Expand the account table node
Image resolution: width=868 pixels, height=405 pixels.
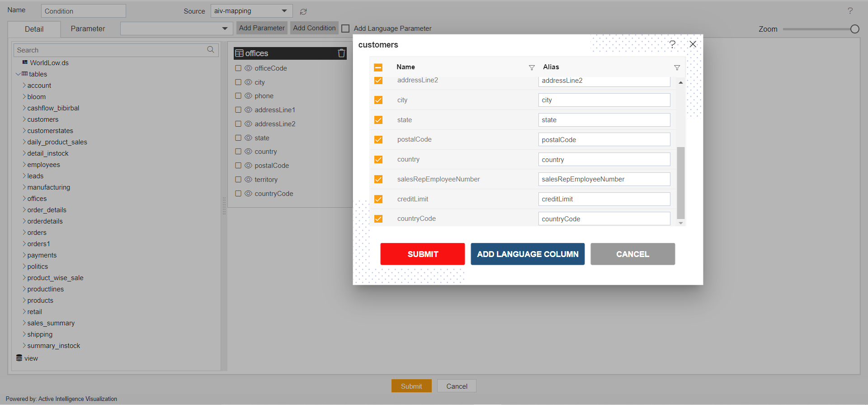click(24, 85)
